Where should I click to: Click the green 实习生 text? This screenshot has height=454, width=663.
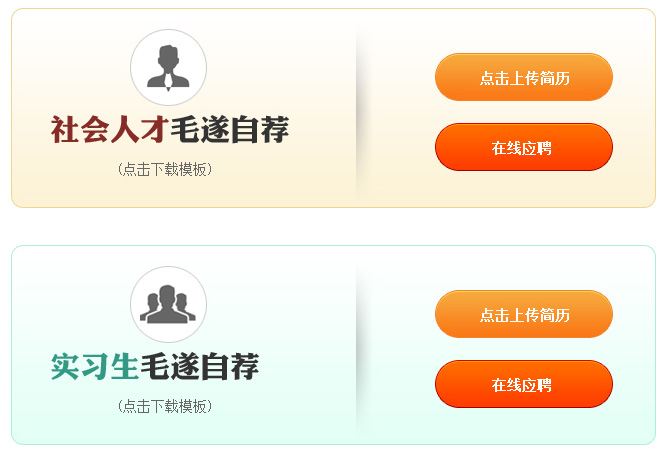point(94,367)
